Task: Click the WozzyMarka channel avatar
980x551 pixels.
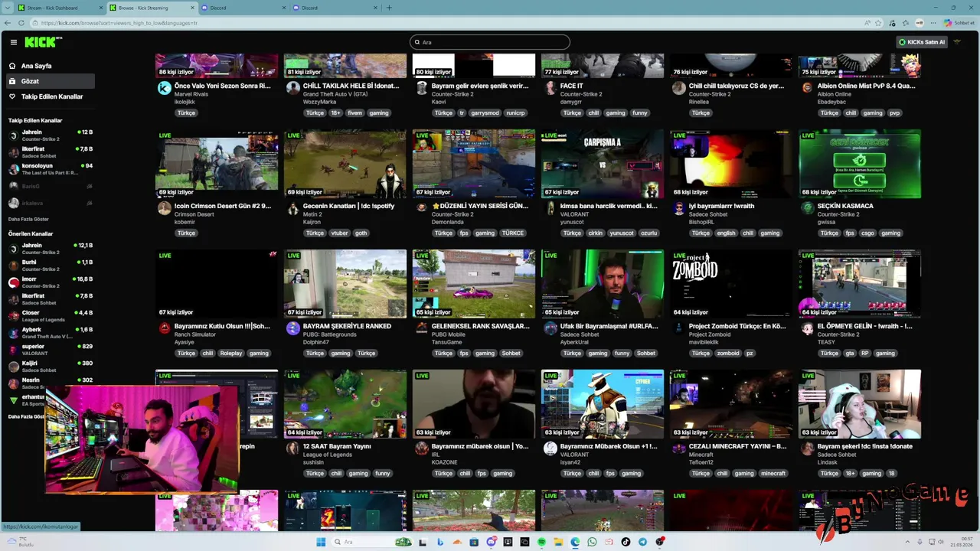Action: (292, 88)
